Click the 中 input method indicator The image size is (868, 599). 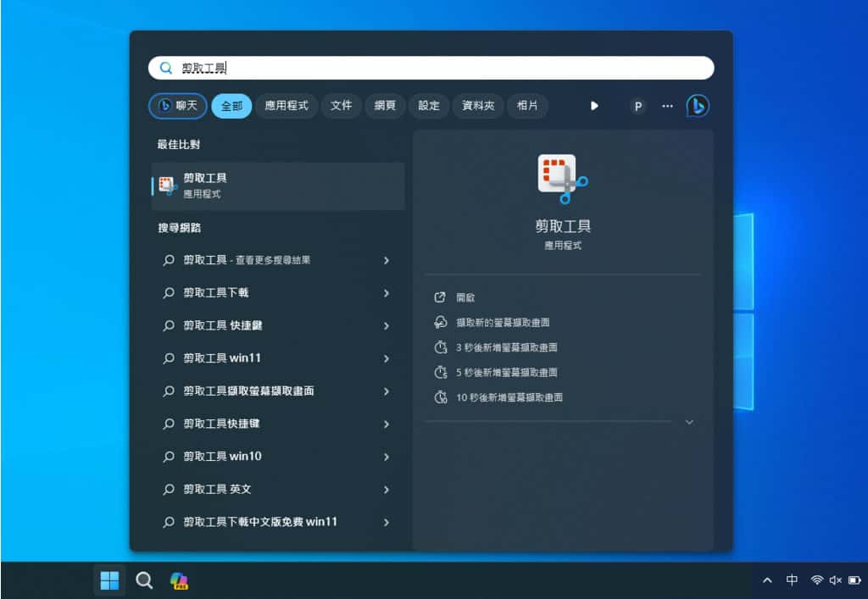click(x=792, y=580)
